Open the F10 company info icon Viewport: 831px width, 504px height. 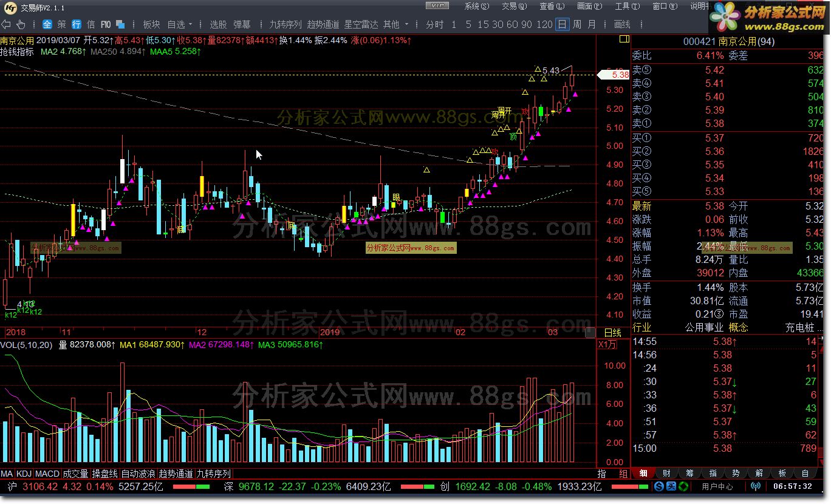click(106, 24)
